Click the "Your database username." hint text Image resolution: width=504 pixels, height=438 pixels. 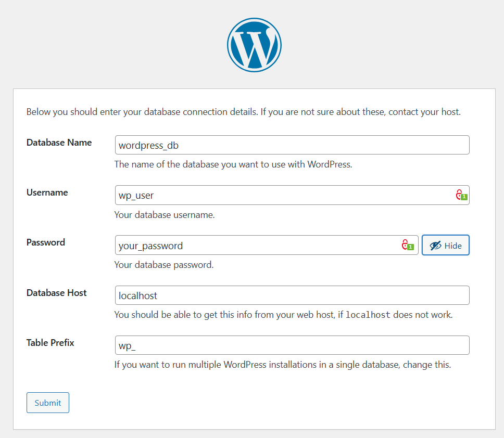click(165, 214)
